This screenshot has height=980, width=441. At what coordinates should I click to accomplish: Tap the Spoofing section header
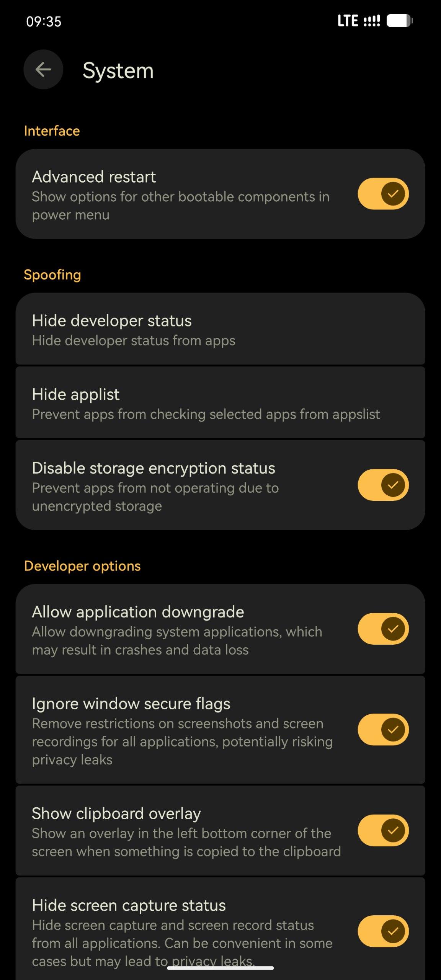pos(52,275)
